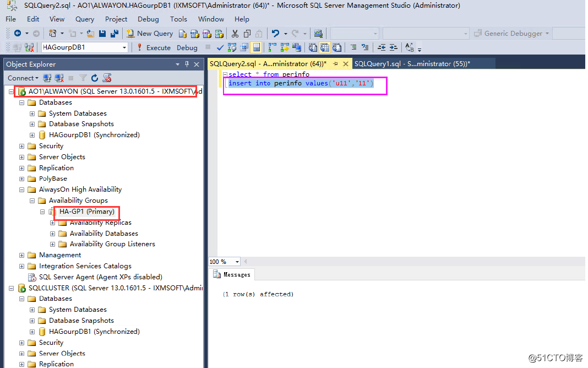Screen dimensions: 588x368
Task: Click the Database Engine Query icon
Action: 182,34
